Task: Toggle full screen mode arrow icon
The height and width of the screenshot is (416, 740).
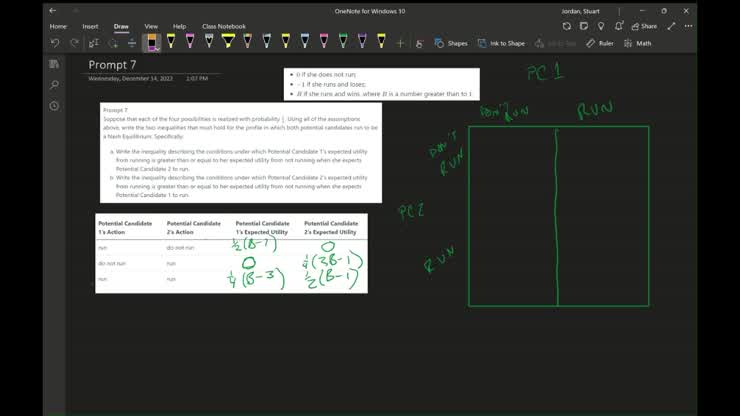Action: coord(672,26)
